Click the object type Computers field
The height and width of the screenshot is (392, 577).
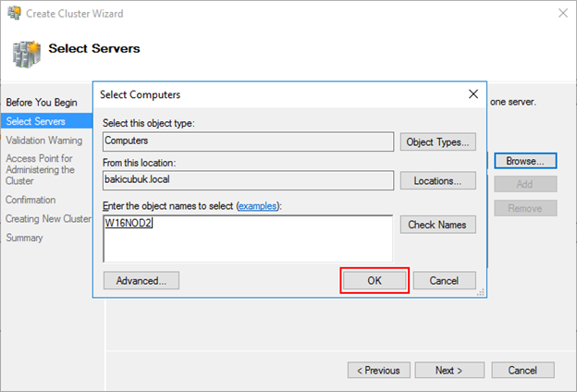click(249, 141)
